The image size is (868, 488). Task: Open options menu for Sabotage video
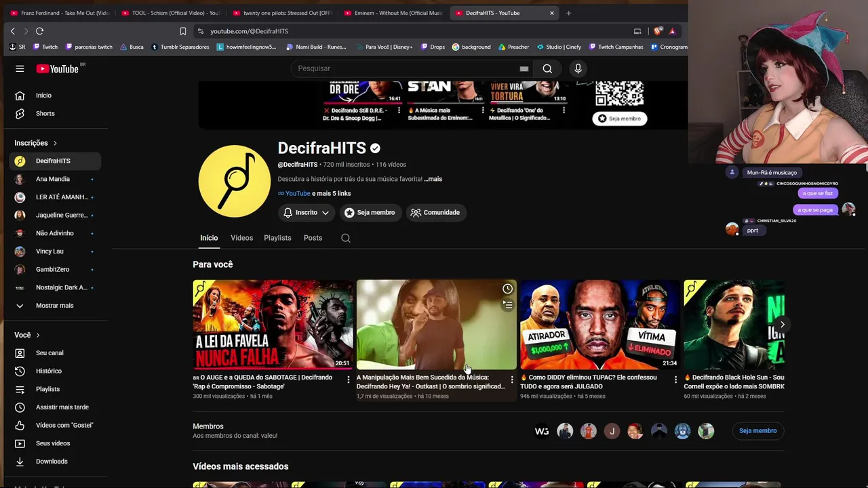[349, 380]
